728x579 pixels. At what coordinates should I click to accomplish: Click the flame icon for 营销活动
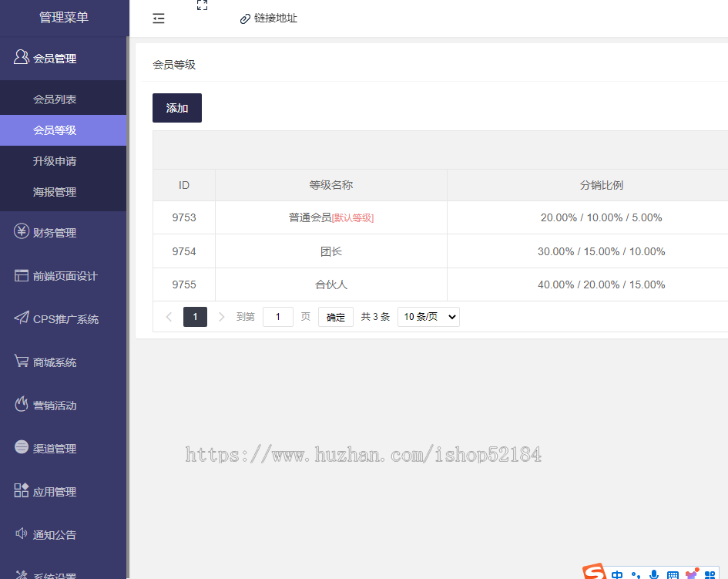point(22,404)
